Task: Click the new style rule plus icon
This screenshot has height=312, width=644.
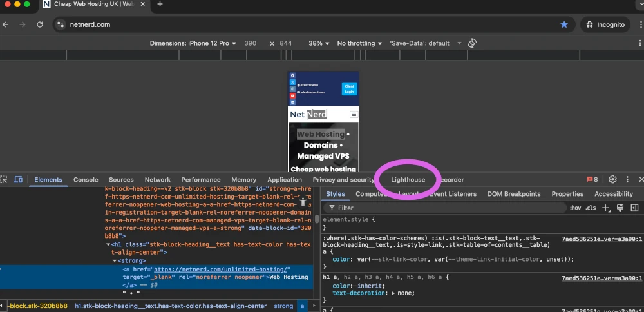Action: click(x=605, y=208)
